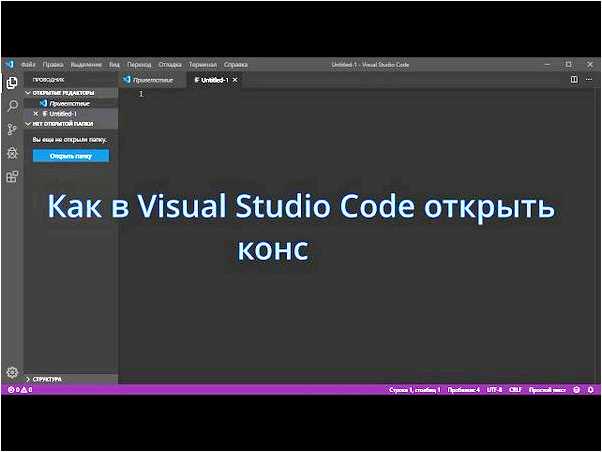
Task: Expand the СТРУКТУРА section
Action: [71, 379]
